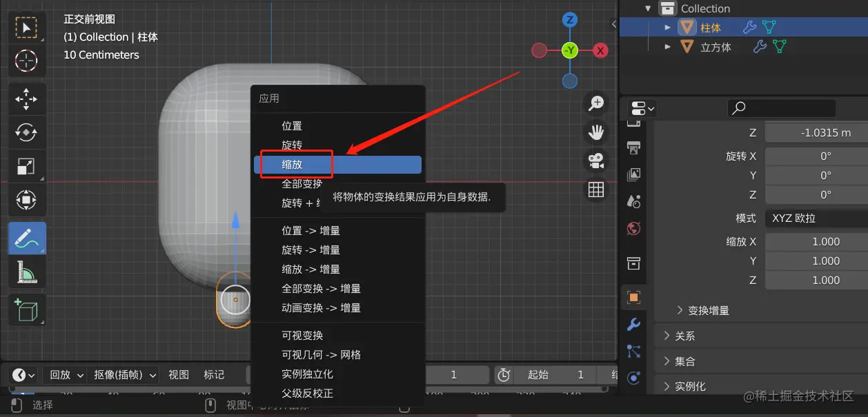Viewport: 868px width, 417px height.
Task: Select the Measure tool
Action: (x=26, y=273)
